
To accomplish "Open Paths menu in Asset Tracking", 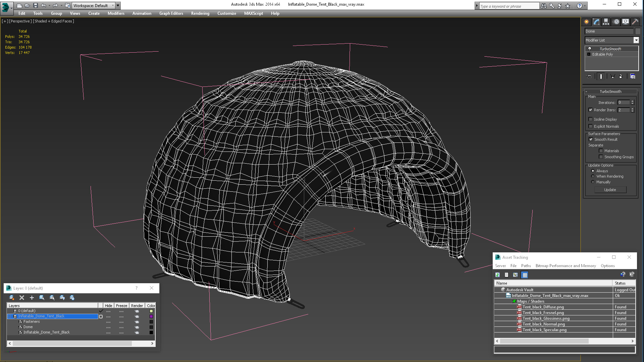I will pyautogui.click(x=526, y=266).
